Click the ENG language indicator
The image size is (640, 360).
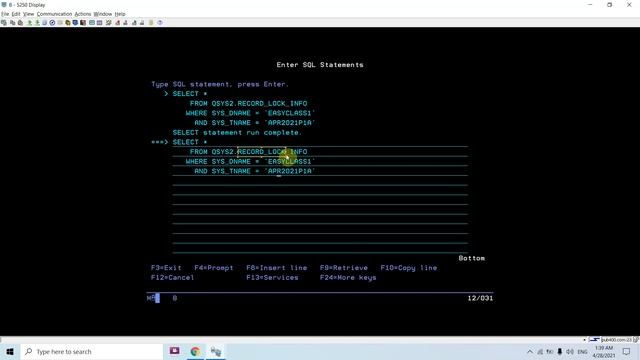(582, 351)
